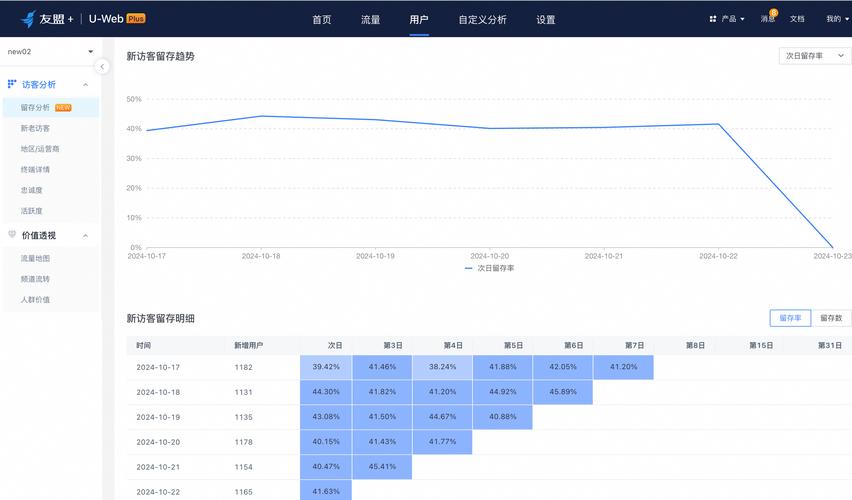The image size is (852, 500).
Task: Click the 41.20% cell in 第7日 column
Action: (x=623, y=367)
